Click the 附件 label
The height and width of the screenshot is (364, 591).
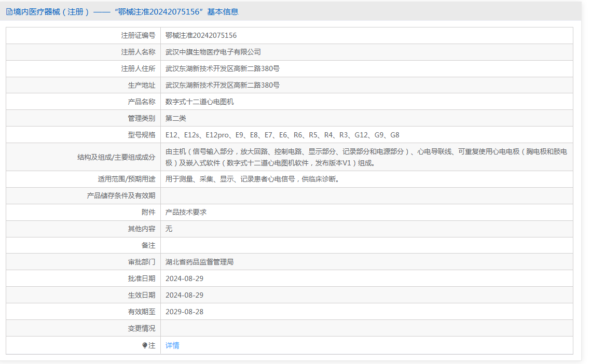coord(148,212)
